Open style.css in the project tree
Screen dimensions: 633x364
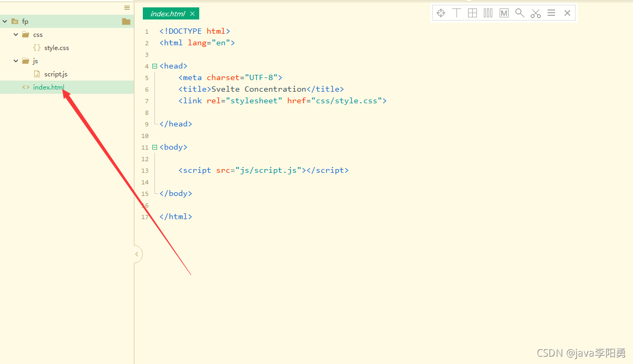56,48
